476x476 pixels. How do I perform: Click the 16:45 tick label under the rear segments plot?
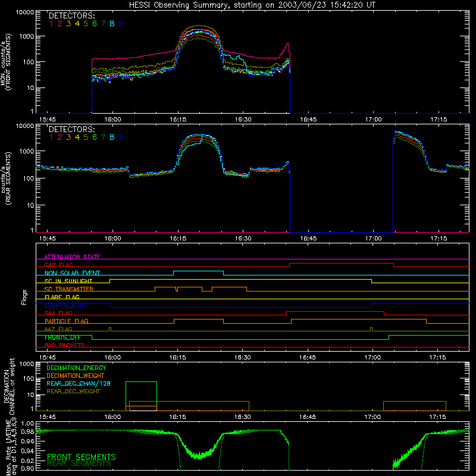[308, 239]
